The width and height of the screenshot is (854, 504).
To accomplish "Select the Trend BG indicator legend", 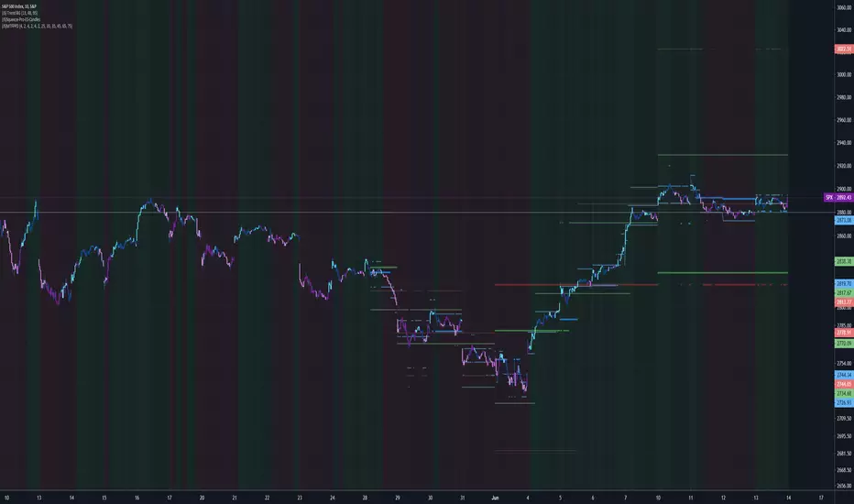I will (x=19, y=13).
